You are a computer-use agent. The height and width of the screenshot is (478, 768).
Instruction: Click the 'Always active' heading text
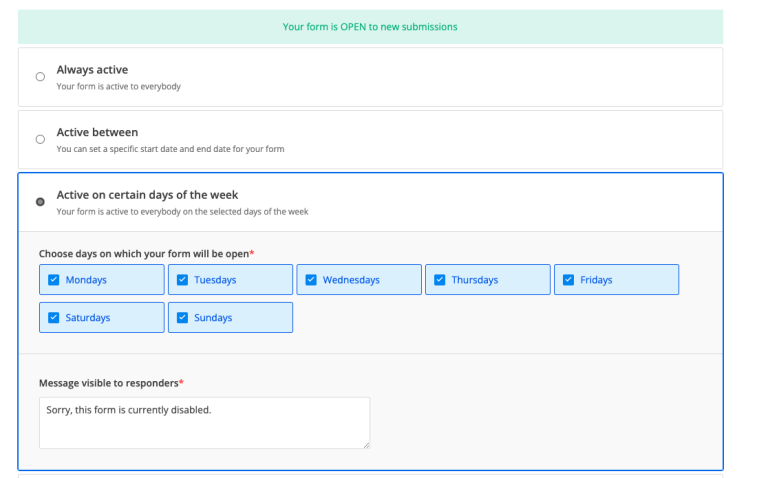(x=92, y=70)
